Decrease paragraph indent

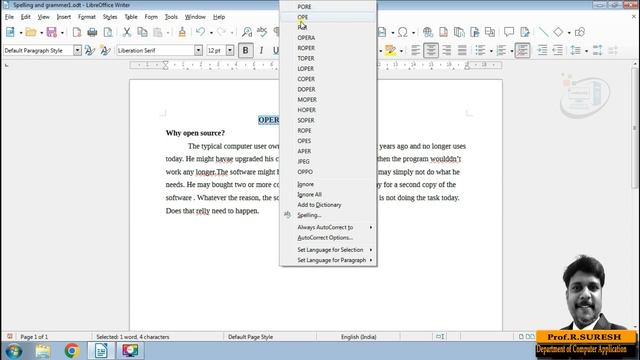(557, 50)
